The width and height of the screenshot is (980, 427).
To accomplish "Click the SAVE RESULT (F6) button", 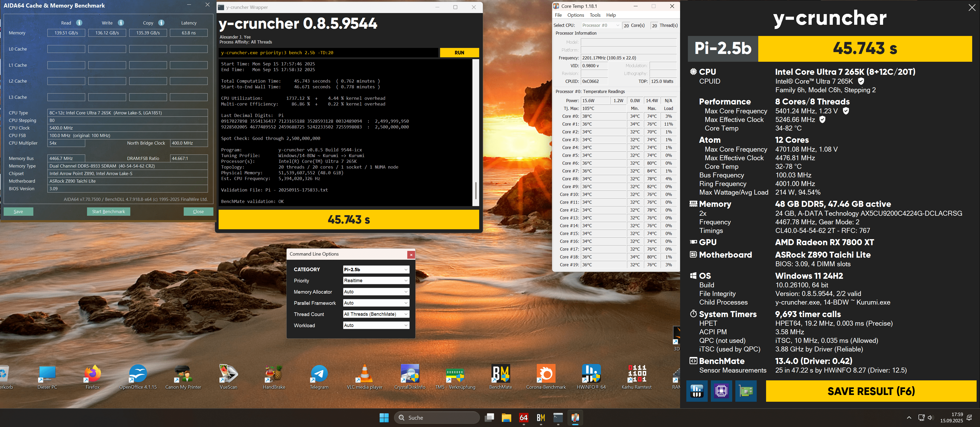I will tap(871, 391).
